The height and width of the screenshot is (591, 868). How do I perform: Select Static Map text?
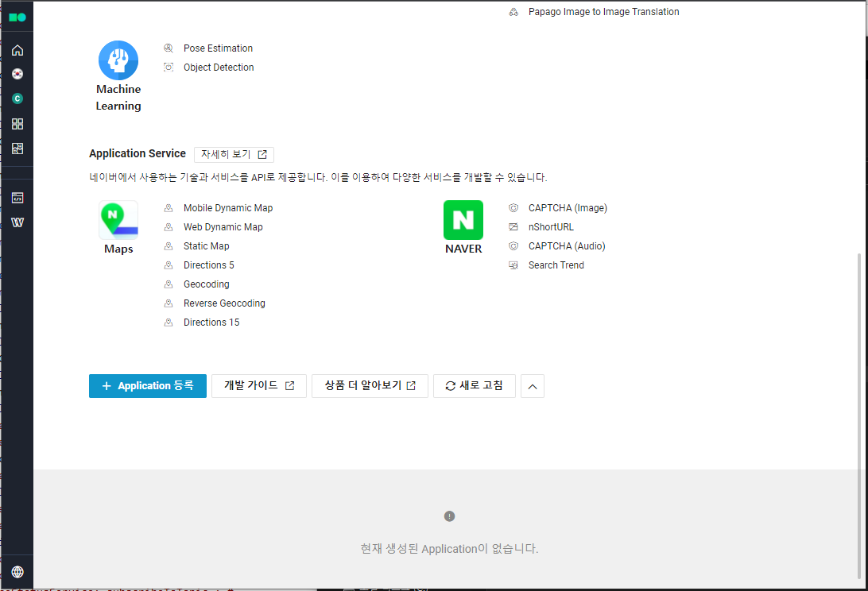coord(207,246)
